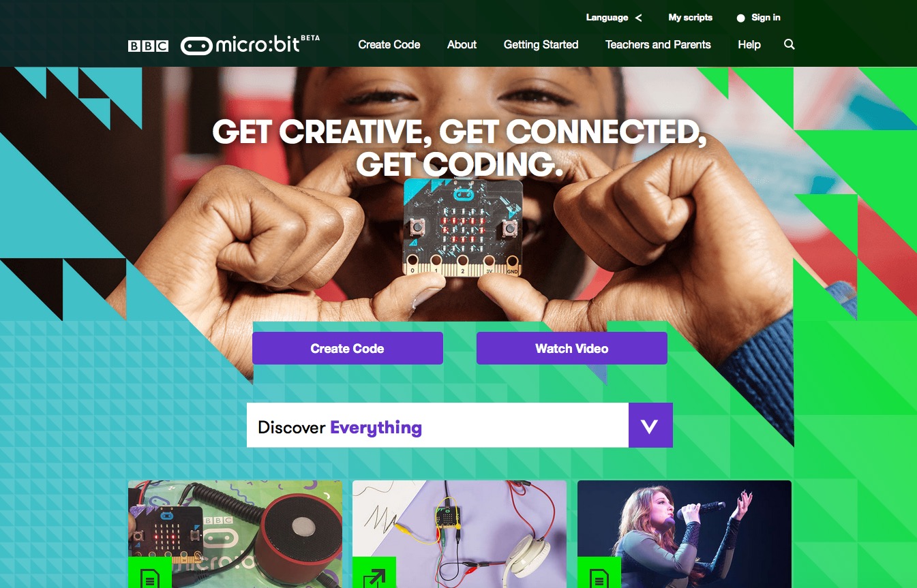Expand the Discover dropdown arrow
This screenshot has height=588, width=917.
[x=650, y=425]
